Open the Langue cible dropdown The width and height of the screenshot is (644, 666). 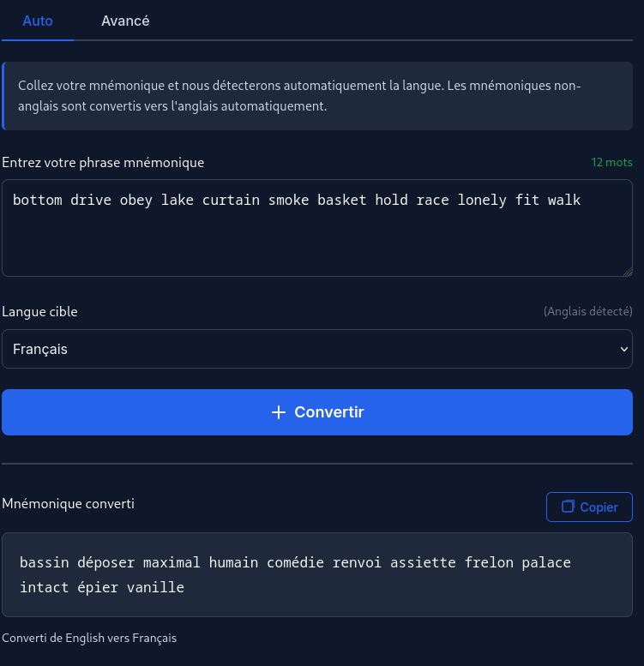click(x=316, y=349)
